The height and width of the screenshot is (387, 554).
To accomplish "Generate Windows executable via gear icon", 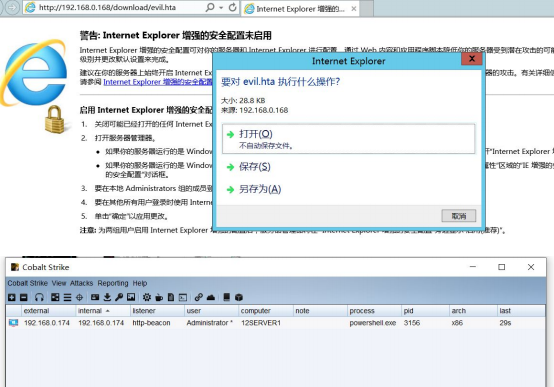I will (x=147, y=297).
